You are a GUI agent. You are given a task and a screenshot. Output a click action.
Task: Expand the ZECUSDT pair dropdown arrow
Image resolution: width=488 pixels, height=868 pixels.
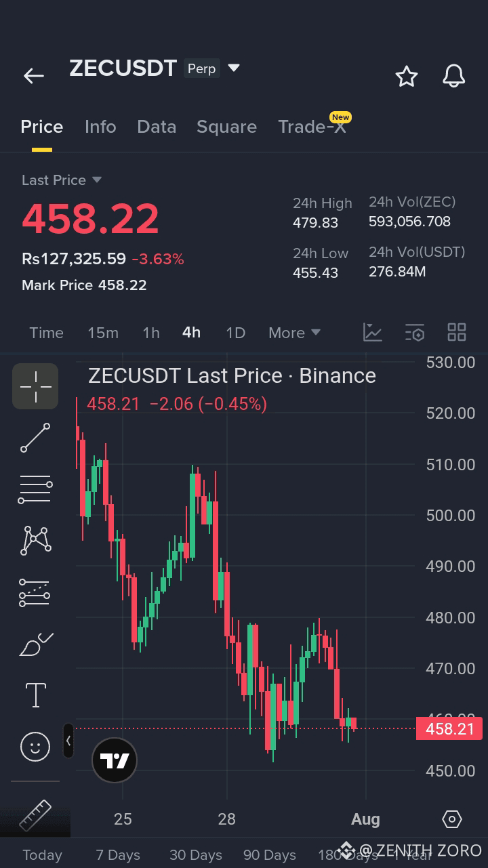(x=234, y=68)
